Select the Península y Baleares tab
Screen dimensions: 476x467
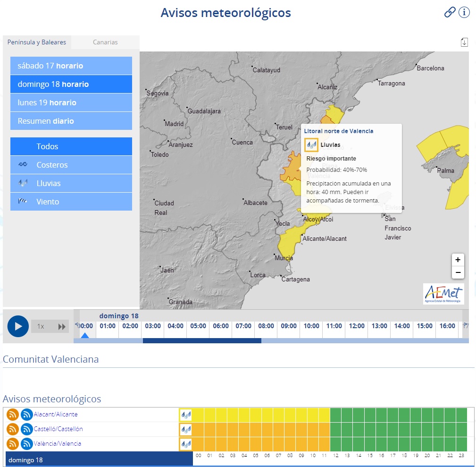(x=37, y=42)
